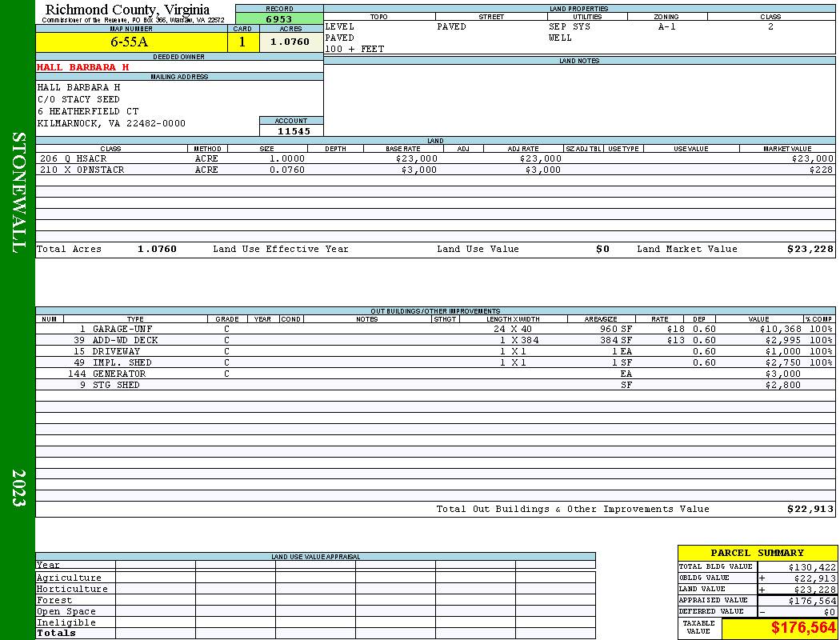
Task: Select storage shed value $2,800
Action: 783,385
